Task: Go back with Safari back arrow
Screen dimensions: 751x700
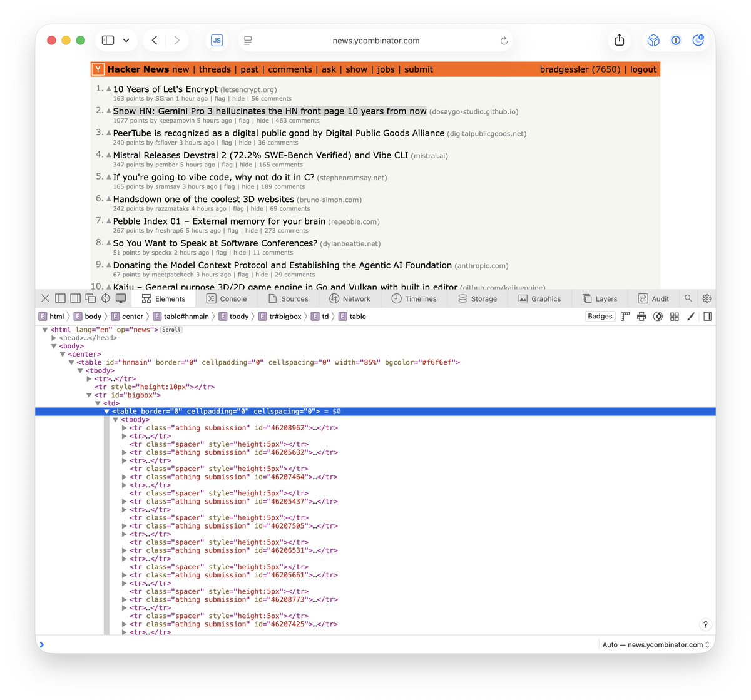Action: click(x=155, y=40)
